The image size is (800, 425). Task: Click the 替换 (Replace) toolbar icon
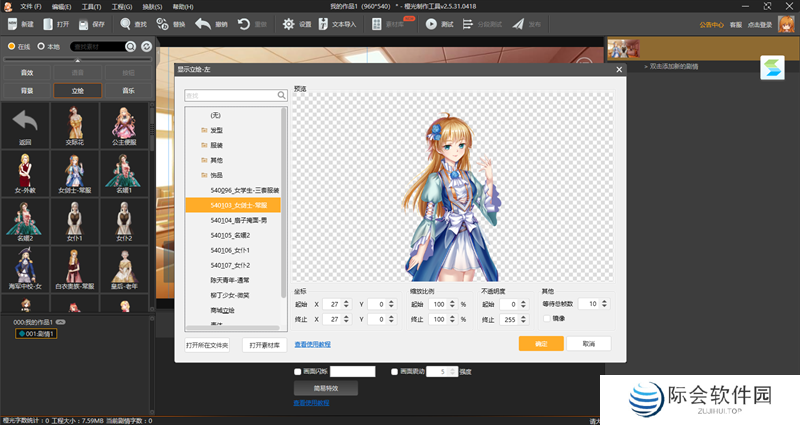coord(162,24)
